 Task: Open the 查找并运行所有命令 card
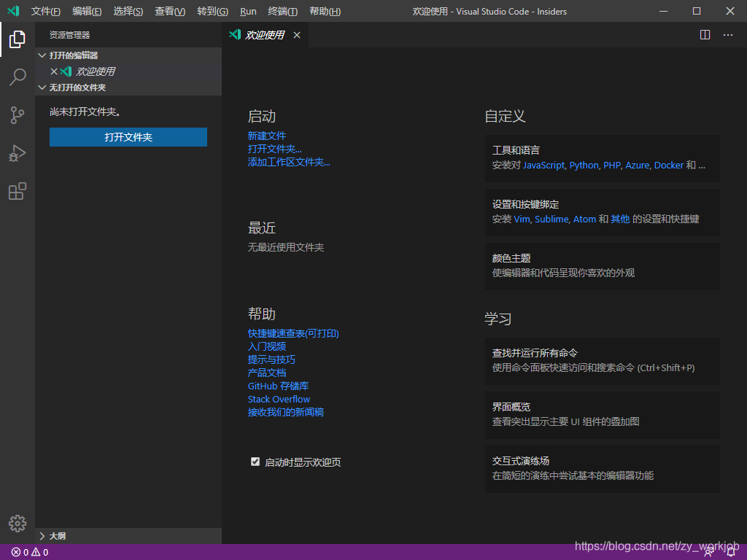click(x=602, y=361)
